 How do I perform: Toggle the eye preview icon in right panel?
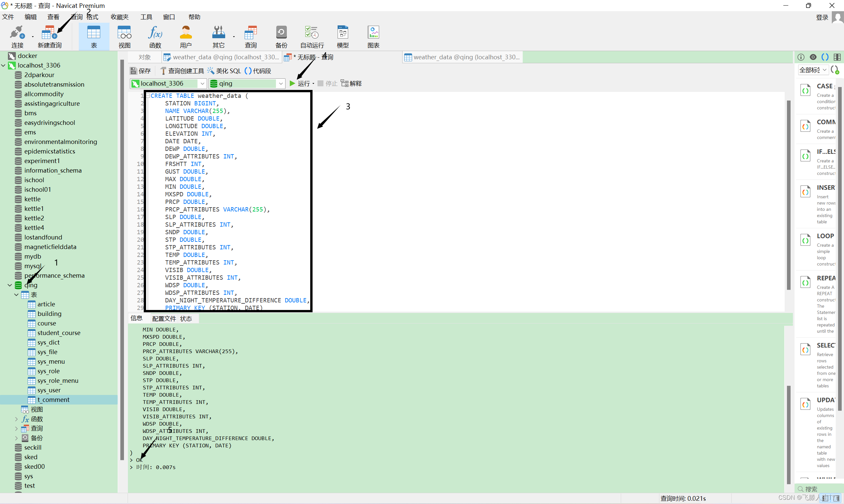[813, 57]
